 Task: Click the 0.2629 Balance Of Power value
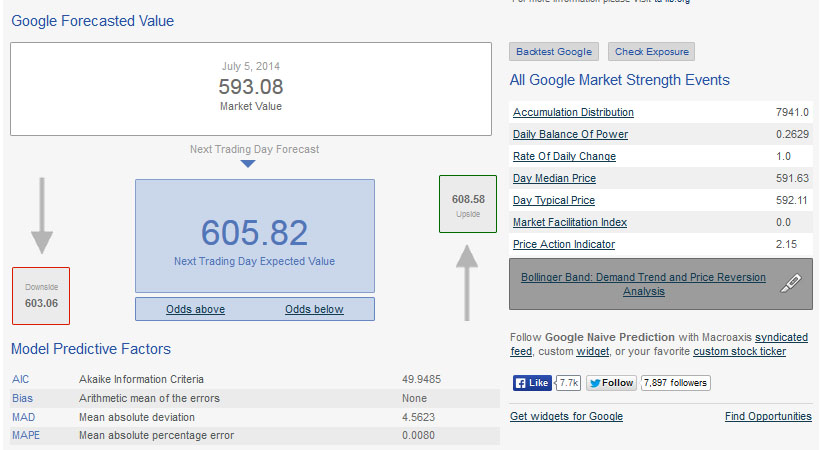(792, 134)
